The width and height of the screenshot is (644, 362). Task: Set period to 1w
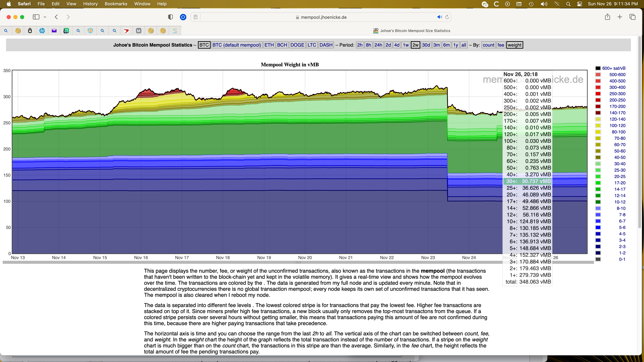[x=406, y=45]
